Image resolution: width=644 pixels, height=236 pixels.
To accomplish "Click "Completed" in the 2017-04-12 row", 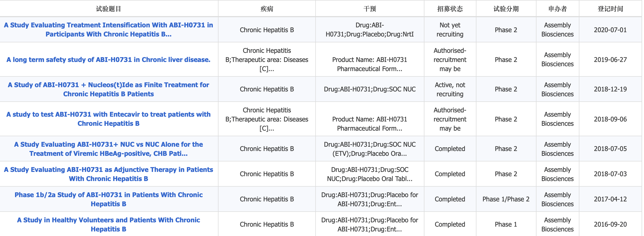I will coord(450,199).
